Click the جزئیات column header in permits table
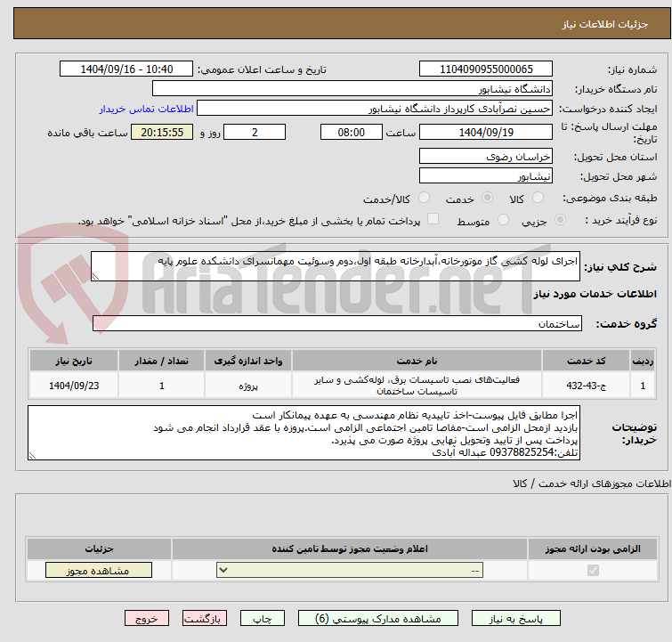672x642 pixels. (x=99, y=549)
